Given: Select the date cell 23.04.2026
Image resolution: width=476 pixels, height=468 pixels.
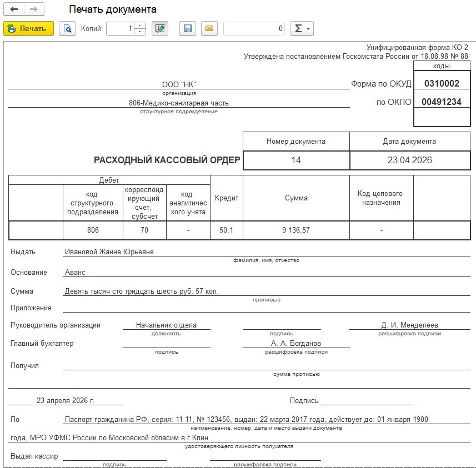Looking at the screenshot, I should coord(410,160).
